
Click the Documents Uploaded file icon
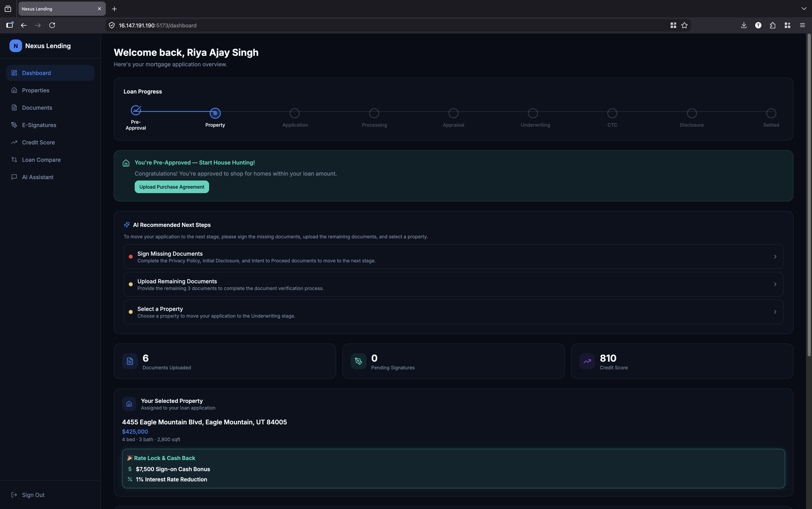click(130, 361)
